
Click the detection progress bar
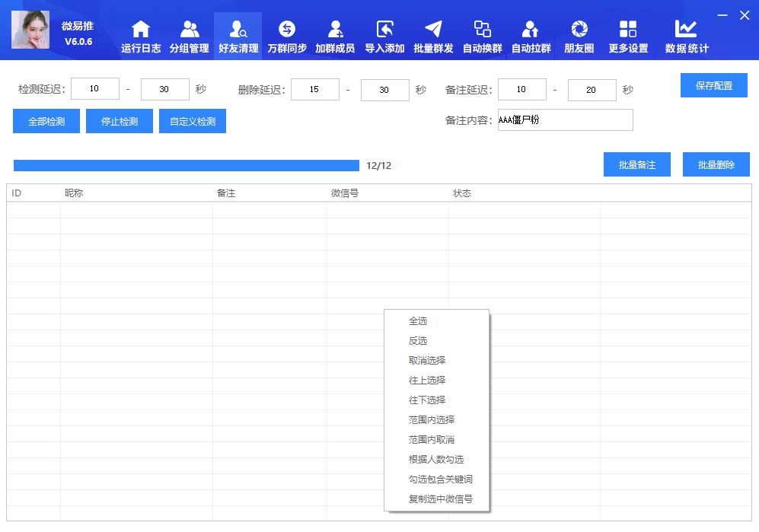point(186,165)
